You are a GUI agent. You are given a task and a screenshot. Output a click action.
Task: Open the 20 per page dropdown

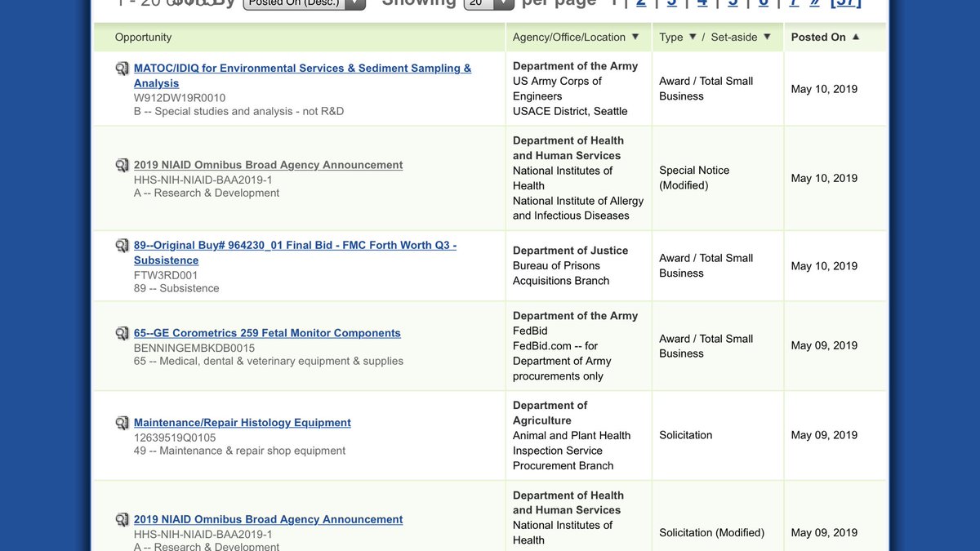point(488,3)
